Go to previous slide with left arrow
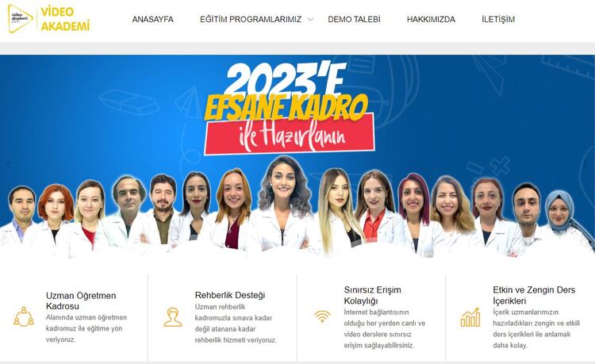 (9, 165)
